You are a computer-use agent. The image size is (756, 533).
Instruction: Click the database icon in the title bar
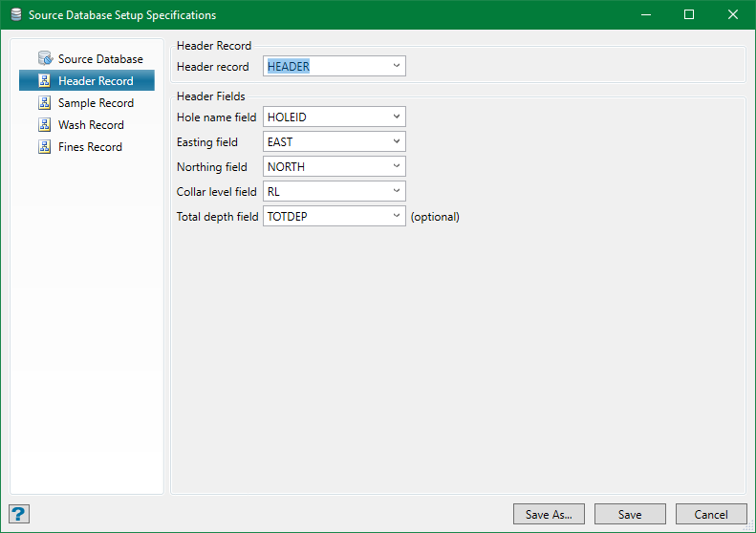tap(15, 15)
